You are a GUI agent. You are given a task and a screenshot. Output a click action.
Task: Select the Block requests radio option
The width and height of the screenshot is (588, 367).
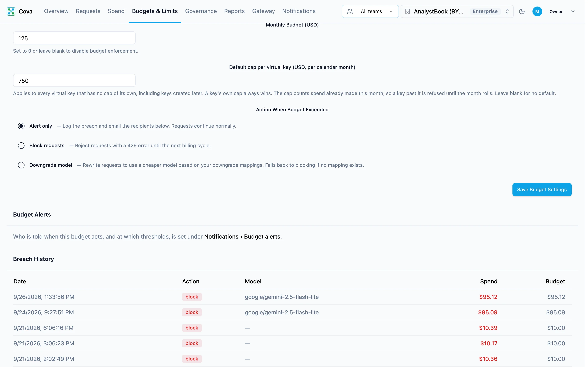point(21,146)
